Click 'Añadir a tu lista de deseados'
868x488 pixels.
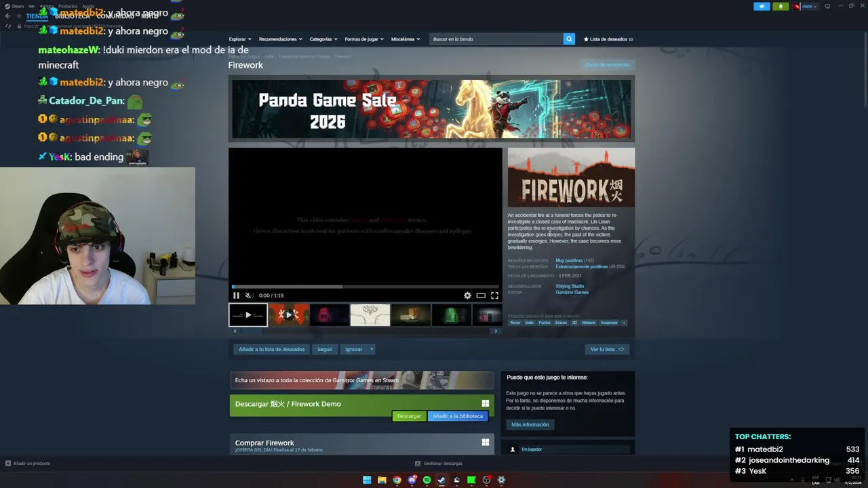(x=271, y=349)
